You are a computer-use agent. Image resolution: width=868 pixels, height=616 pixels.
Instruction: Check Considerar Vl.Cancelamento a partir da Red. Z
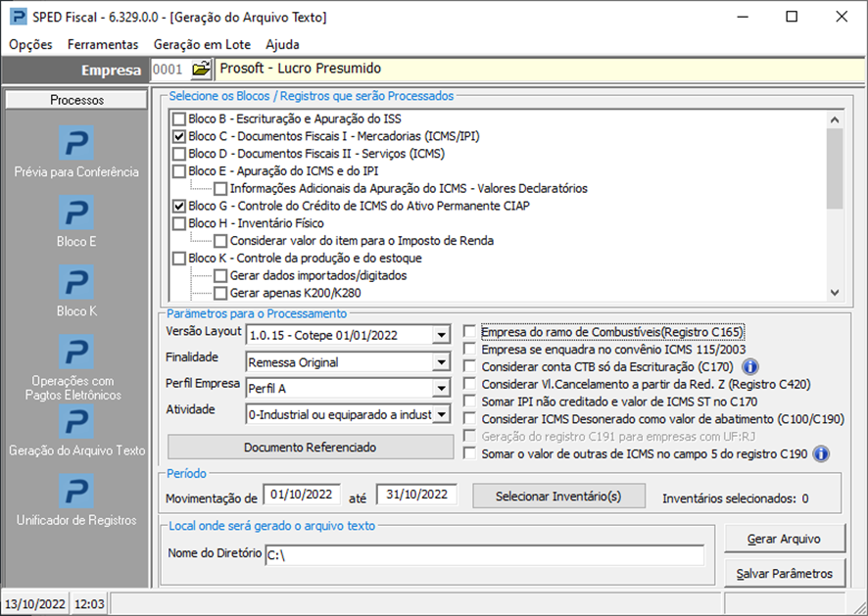[469, 384]
